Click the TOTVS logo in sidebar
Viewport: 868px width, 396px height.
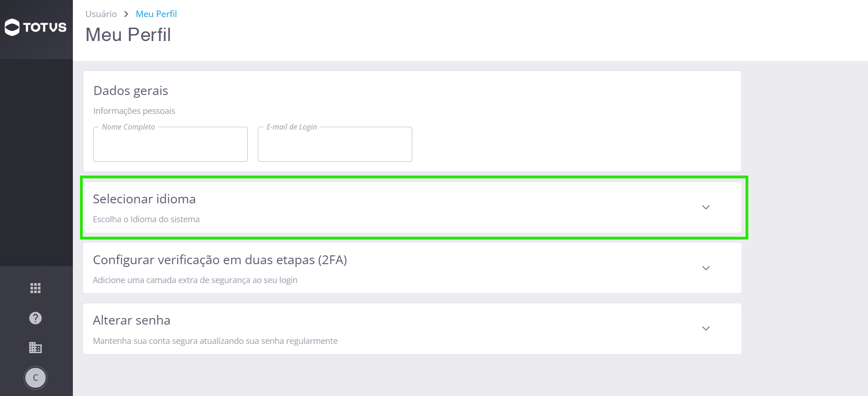[36, 27]
